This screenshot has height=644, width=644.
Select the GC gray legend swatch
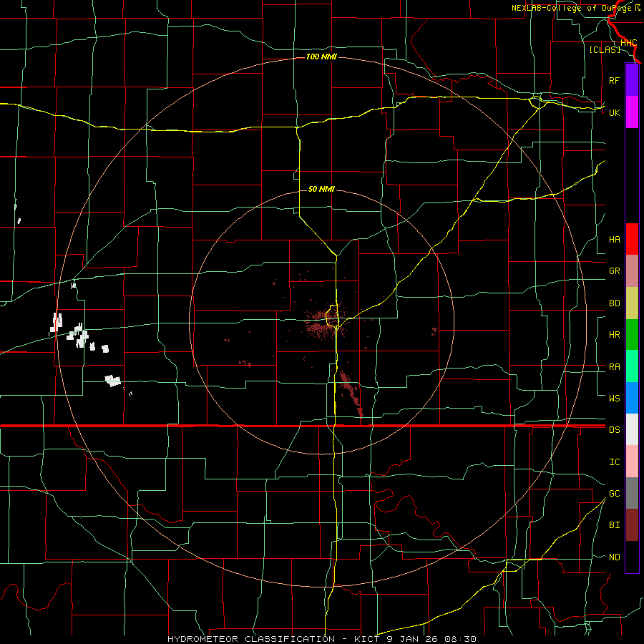tap(632, 493)
